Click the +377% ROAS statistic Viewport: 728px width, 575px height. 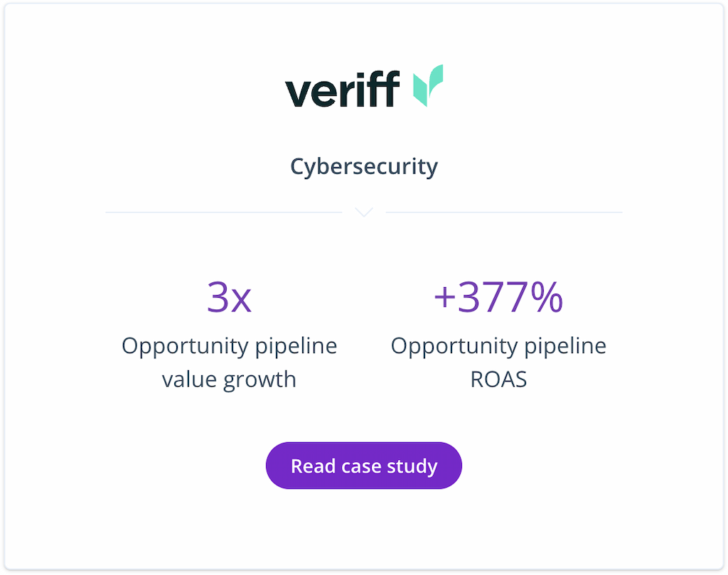pyautogui.click(x=498, y=296)
